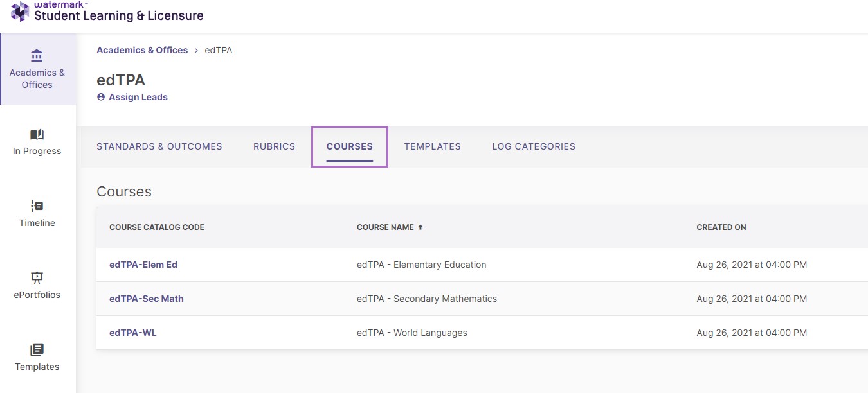This screenshot has width=868, height=393.
Task: Switch to Standards & Outcomes tab
Action: click(159, 146)
